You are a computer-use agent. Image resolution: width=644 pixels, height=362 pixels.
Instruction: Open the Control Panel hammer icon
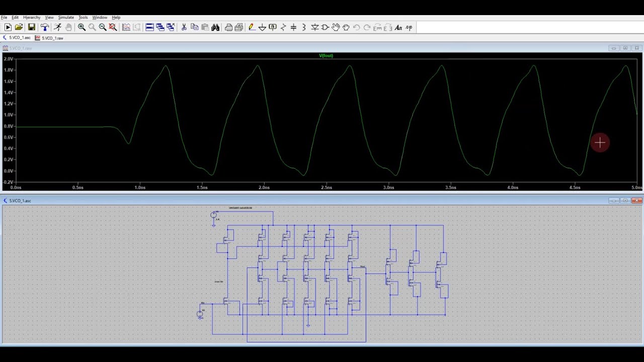pyautogui.click(x=44, y=27)
